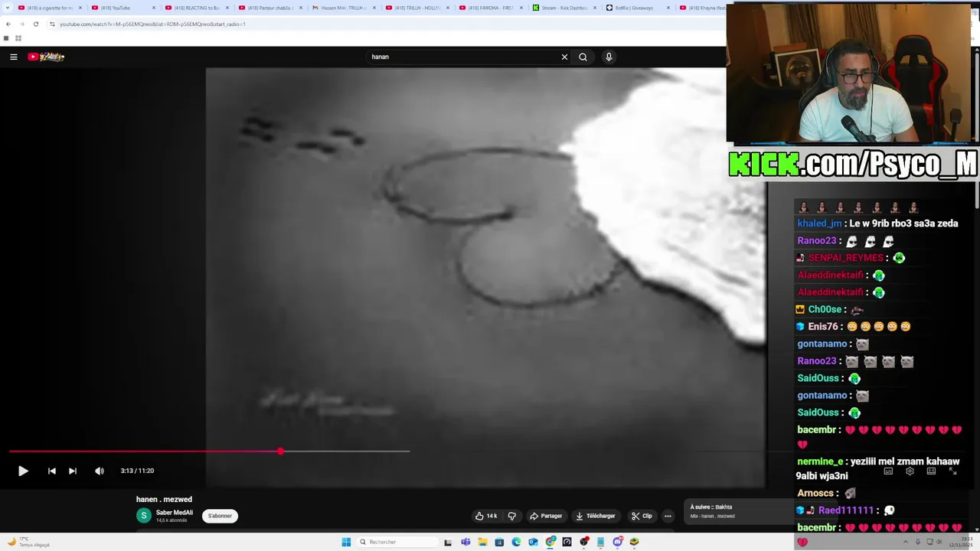Image resolution: width=980 pixels, height=551 pixels.
Task: Skip to the next video
Action: pos(73,471)
